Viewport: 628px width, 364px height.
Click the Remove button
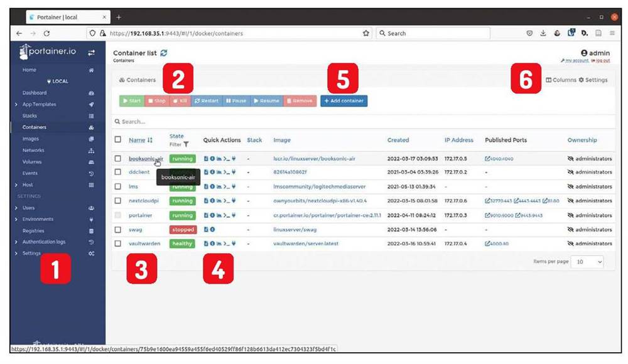[x=300, y=101]
